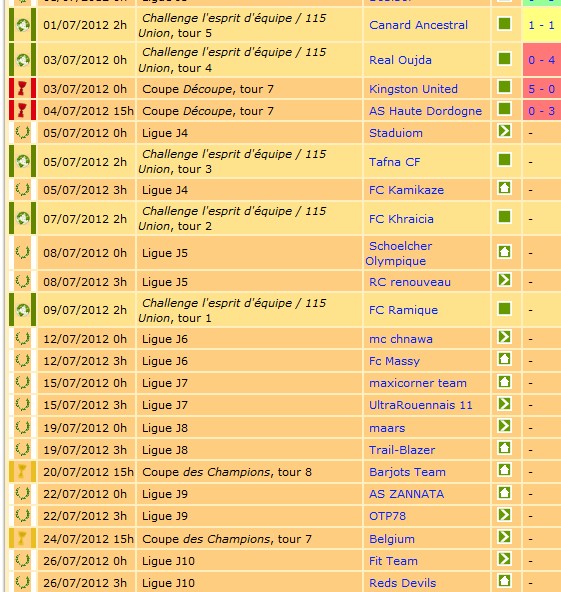Click the globe icon for FC Ramique match

click(23, 310)
